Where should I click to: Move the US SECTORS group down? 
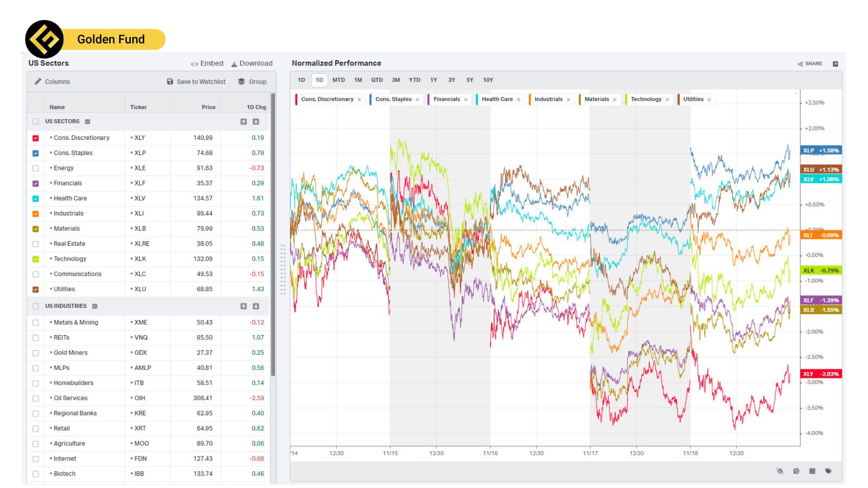(256, 121)
